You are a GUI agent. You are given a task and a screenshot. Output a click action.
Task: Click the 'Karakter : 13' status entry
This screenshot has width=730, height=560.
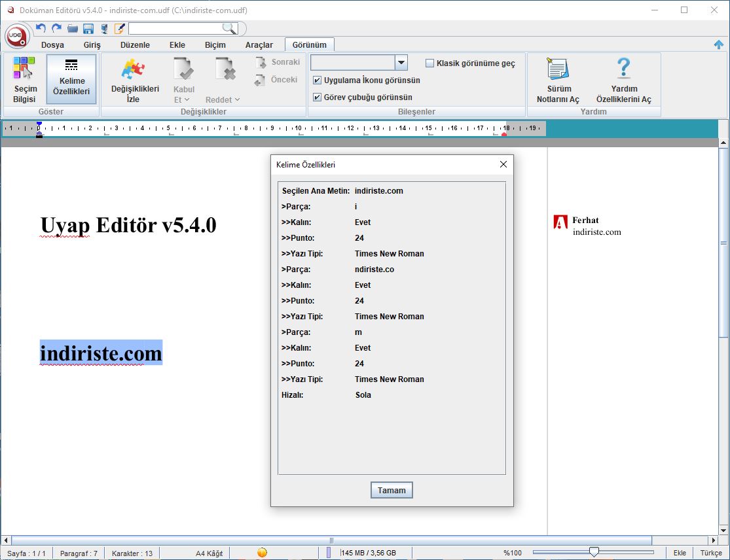(x=132, y=553)
